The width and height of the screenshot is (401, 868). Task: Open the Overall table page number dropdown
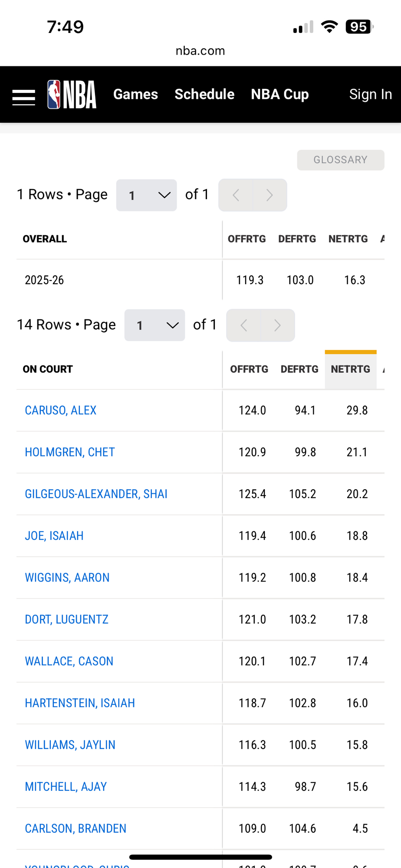click(147, 195)
